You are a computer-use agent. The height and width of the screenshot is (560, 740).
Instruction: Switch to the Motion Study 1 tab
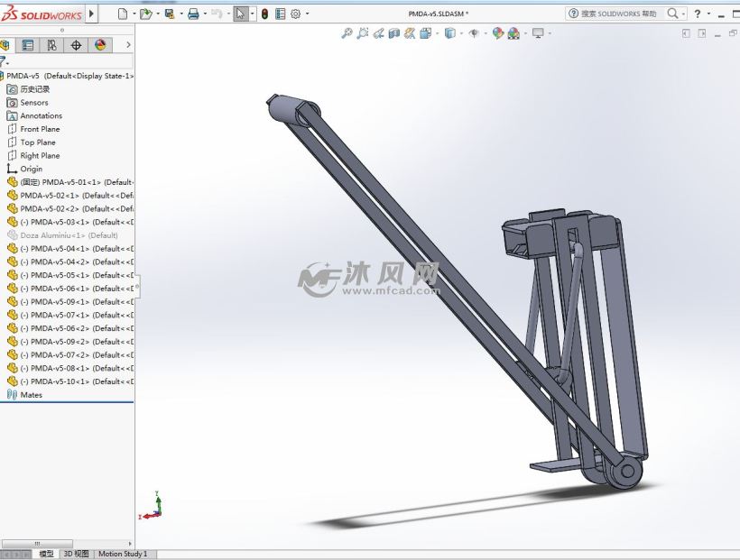[x=123, y=554]
